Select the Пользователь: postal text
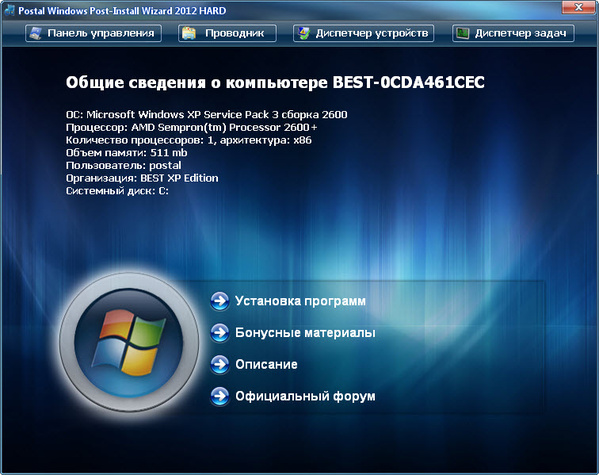599x475 pixels. (x=123, y=165)
